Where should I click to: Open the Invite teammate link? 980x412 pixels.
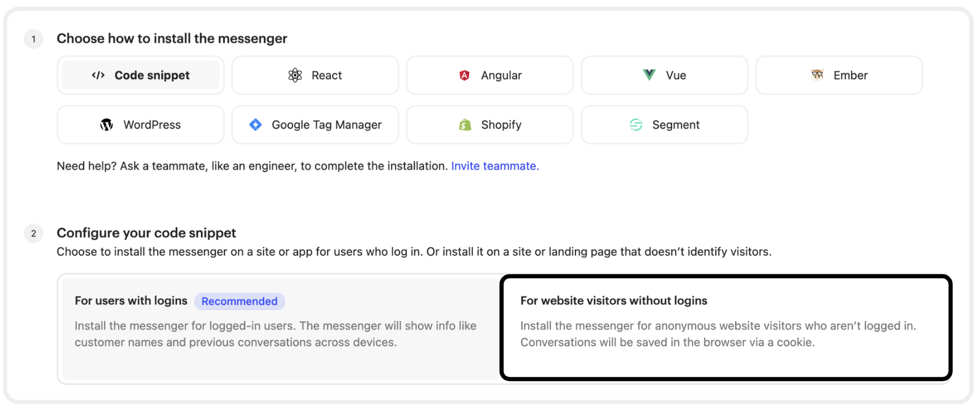pos(495,166)
